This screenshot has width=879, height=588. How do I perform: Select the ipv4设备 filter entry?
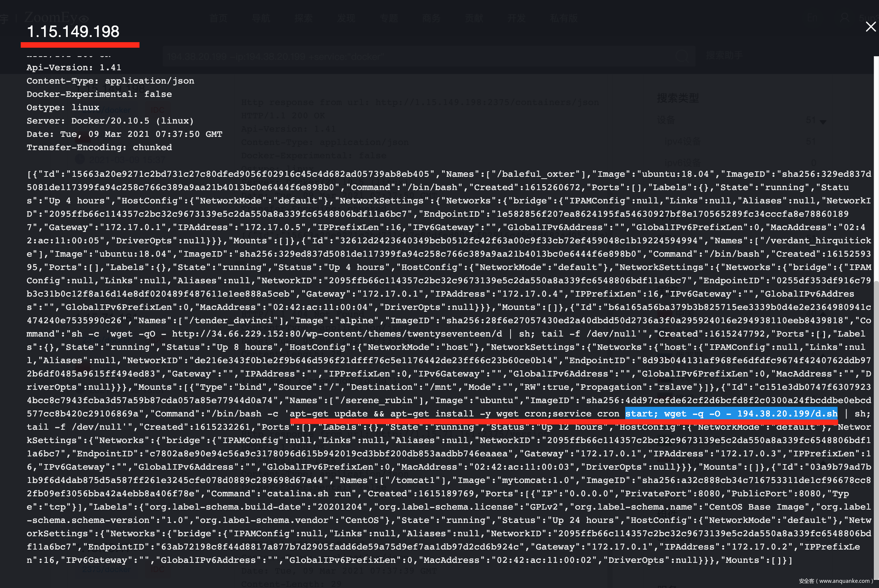pos(682,141)
